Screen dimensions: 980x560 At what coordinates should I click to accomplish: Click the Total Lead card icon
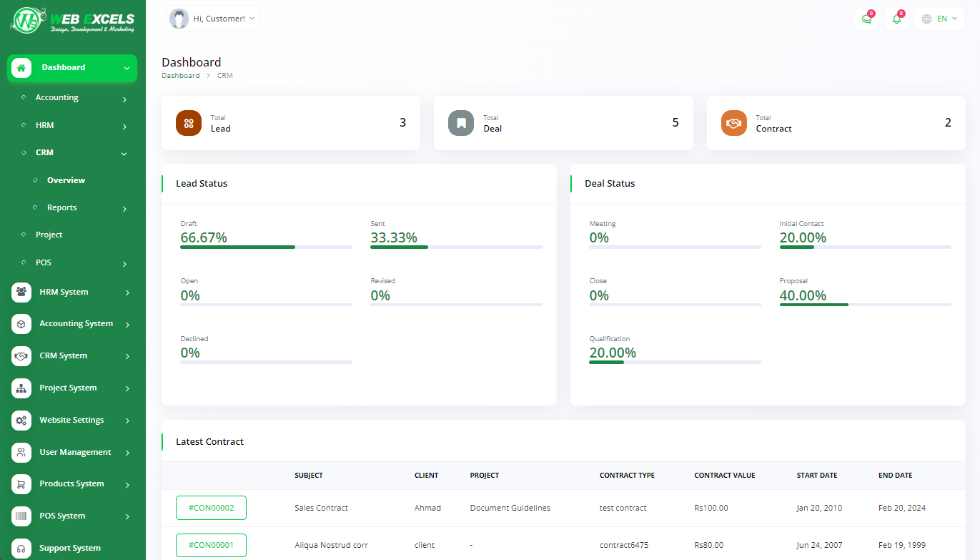(189, 123)
